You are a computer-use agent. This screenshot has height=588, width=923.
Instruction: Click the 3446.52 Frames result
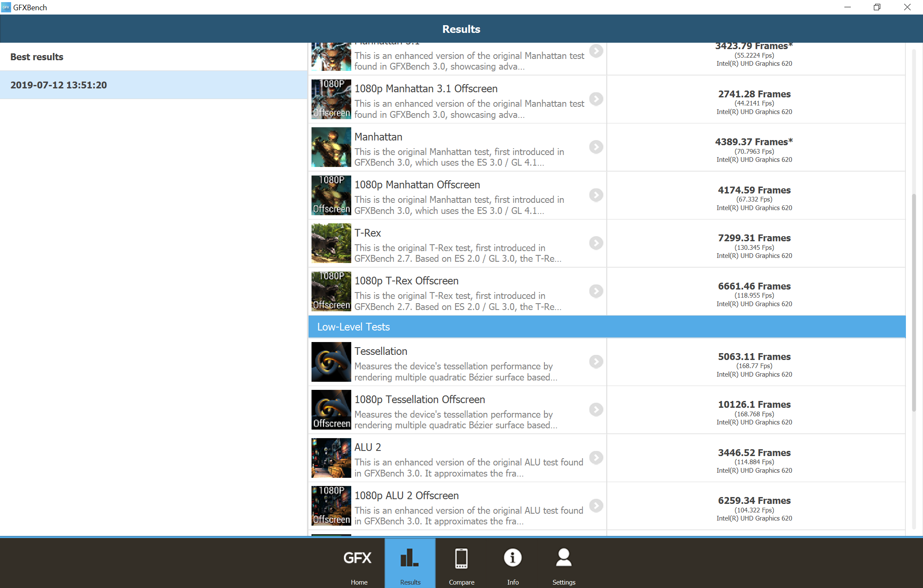click(x=754, y=453)
